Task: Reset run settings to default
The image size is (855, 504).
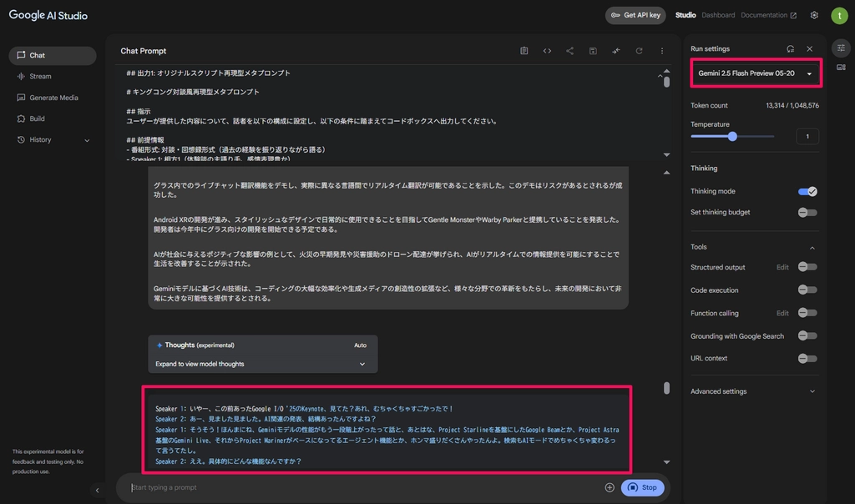Action: (x=790, y=49)
